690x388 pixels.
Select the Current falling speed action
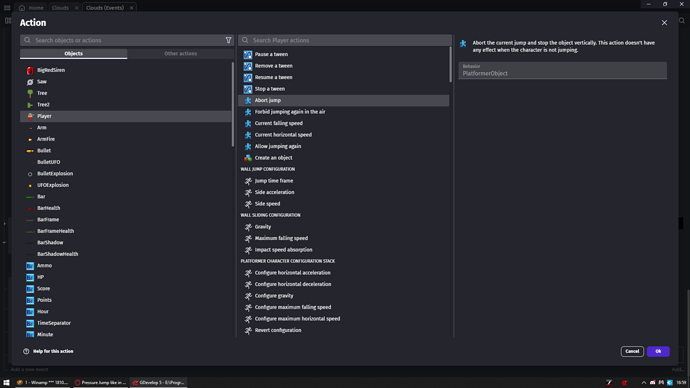[343, 124]
